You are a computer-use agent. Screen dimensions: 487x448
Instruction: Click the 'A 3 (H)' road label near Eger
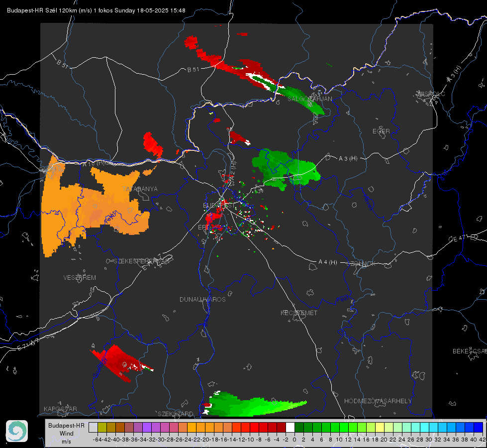(x=348, y=158)
